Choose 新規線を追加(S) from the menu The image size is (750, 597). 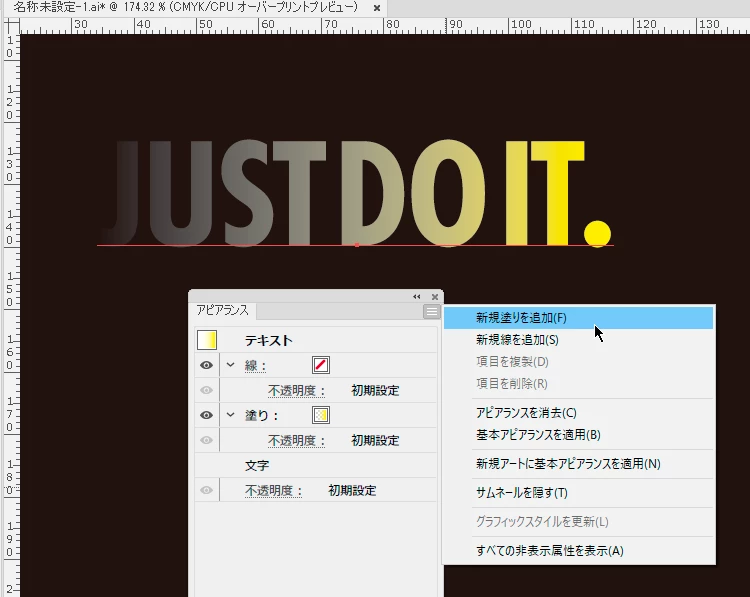[x=578, y=340]
